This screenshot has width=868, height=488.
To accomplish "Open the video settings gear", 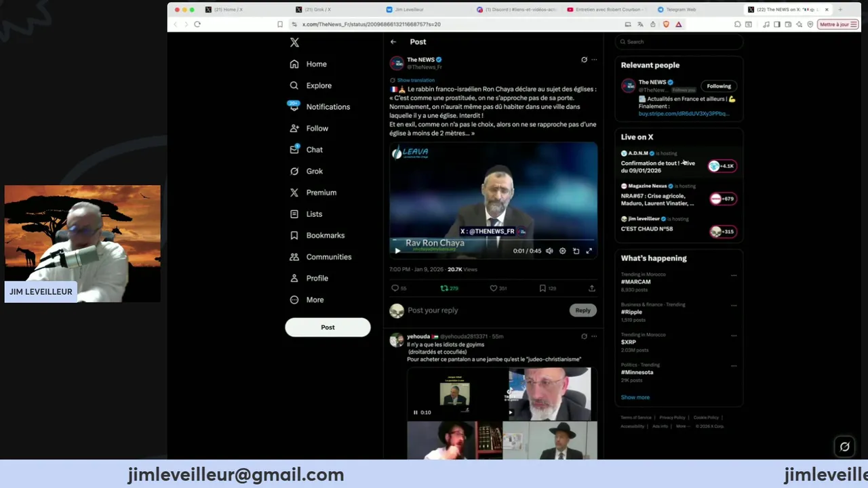I will point(562,251).
